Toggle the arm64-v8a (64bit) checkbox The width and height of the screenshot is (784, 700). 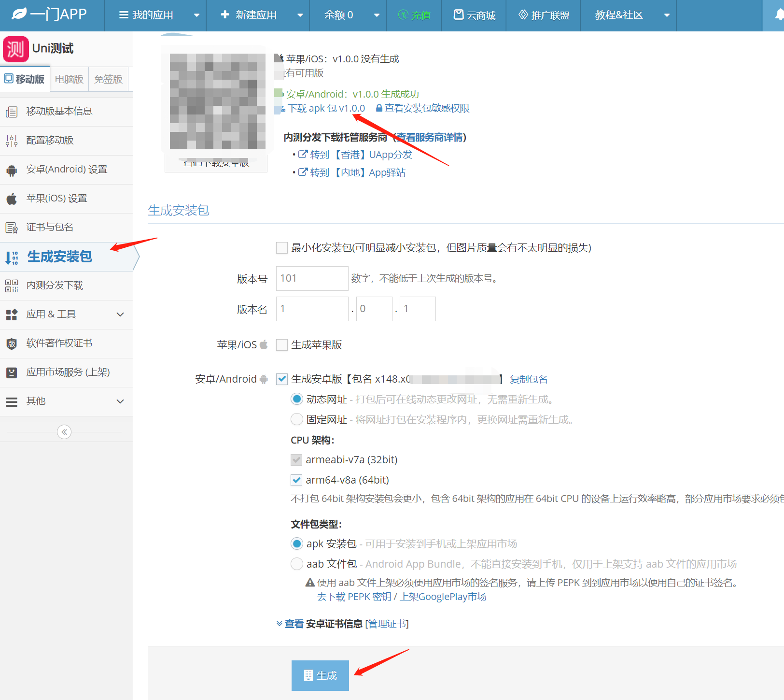(296, 480)
